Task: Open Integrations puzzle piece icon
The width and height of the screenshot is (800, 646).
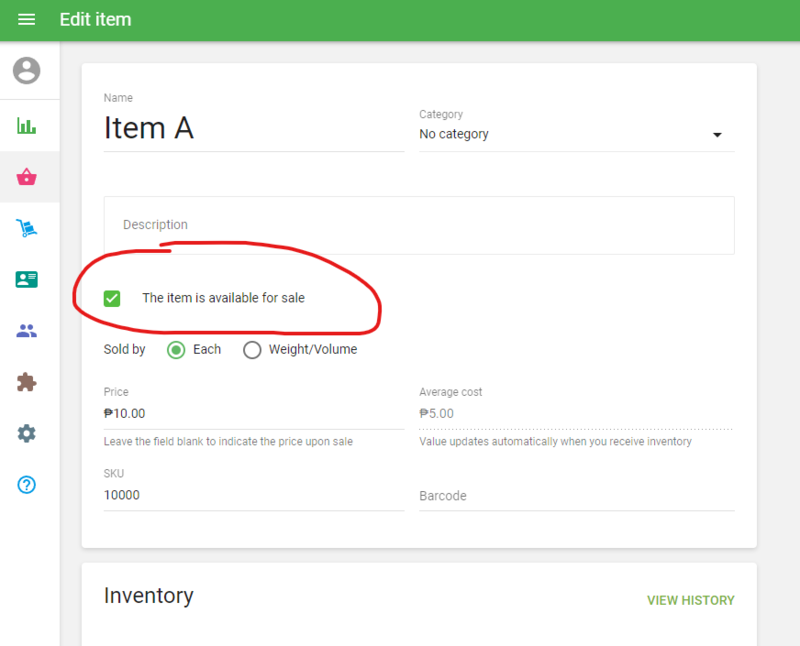Action: tap(27, 382)
